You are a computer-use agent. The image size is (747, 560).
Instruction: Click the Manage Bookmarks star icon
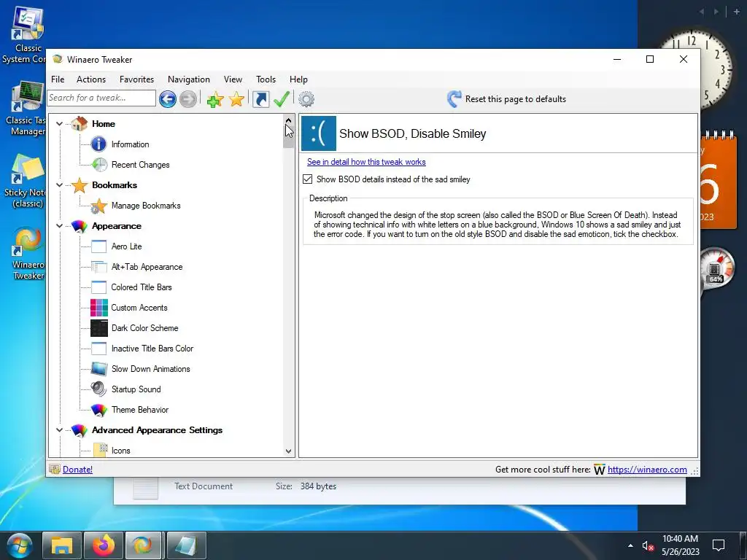coord(99,206)
